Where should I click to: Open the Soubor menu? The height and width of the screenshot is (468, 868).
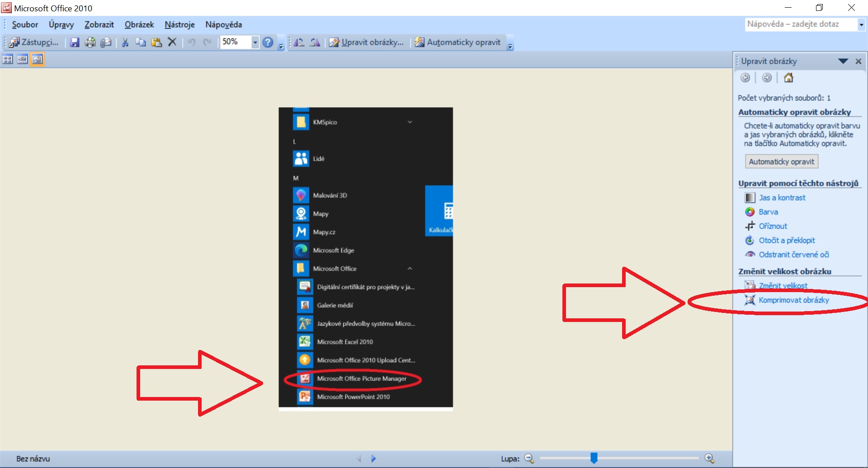coord(25,24)
